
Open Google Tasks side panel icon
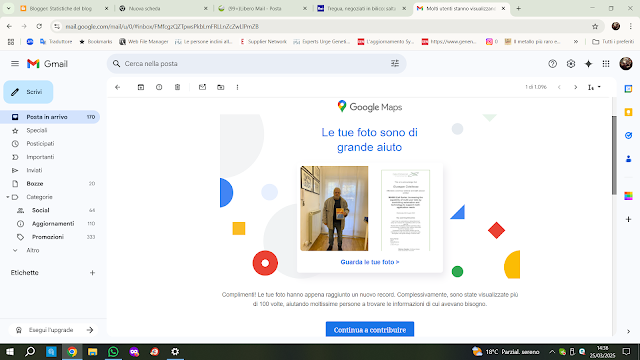pyautogui.click(x=628, y=136)
